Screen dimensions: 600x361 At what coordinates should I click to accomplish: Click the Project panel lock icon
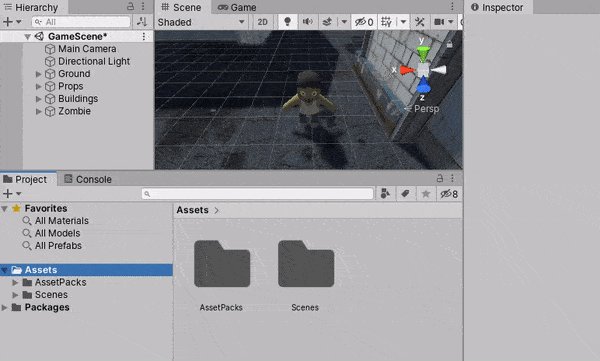(440, 178)
